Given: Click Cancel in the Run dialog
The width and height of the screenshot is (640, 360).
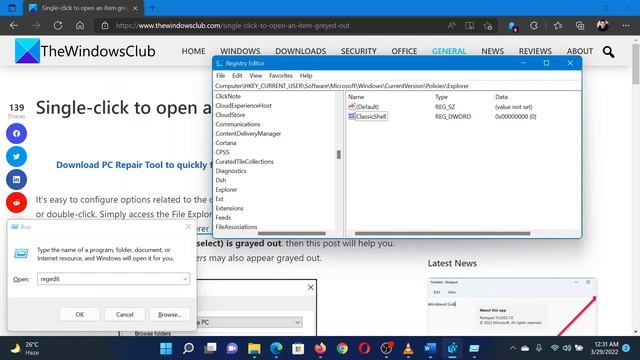Looking at the screenshot, I should point(124,314).
